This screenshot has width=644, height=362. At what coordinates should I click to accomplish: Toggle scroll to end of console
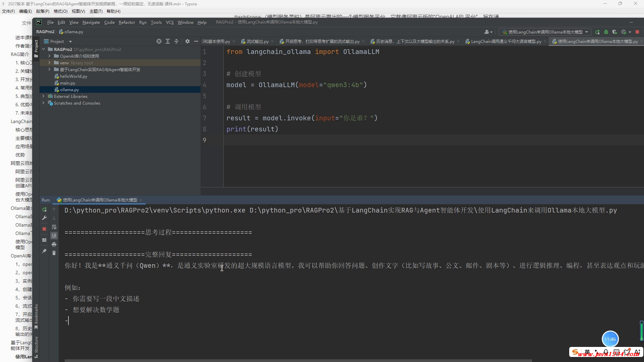(54, 236)
